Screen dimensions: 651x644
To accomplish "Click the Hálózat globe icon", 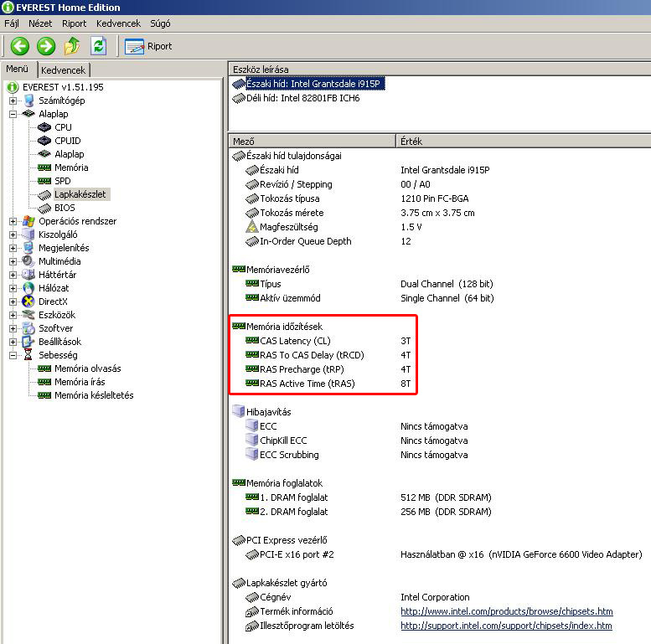I will click(28, 288).
